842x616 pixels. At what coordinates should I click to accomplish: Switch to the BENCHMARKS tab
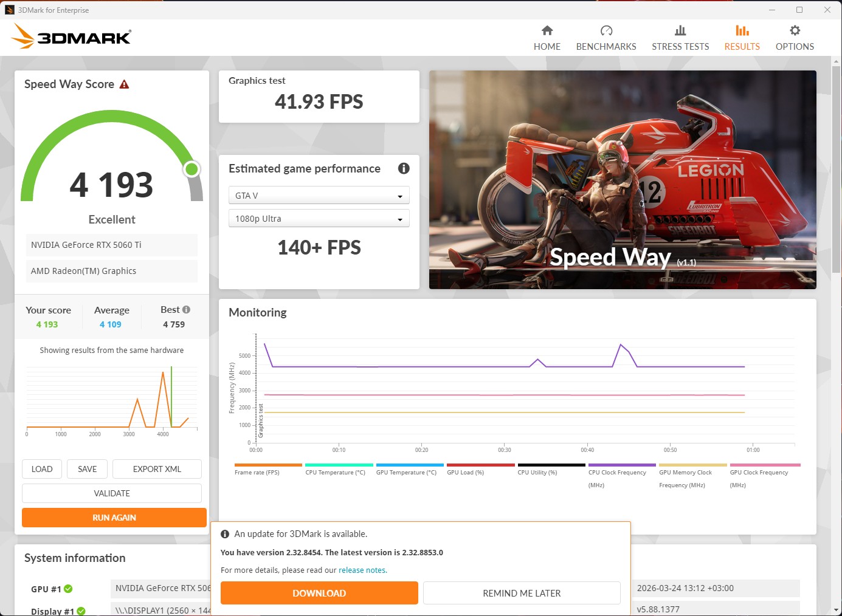pos(606,38)
